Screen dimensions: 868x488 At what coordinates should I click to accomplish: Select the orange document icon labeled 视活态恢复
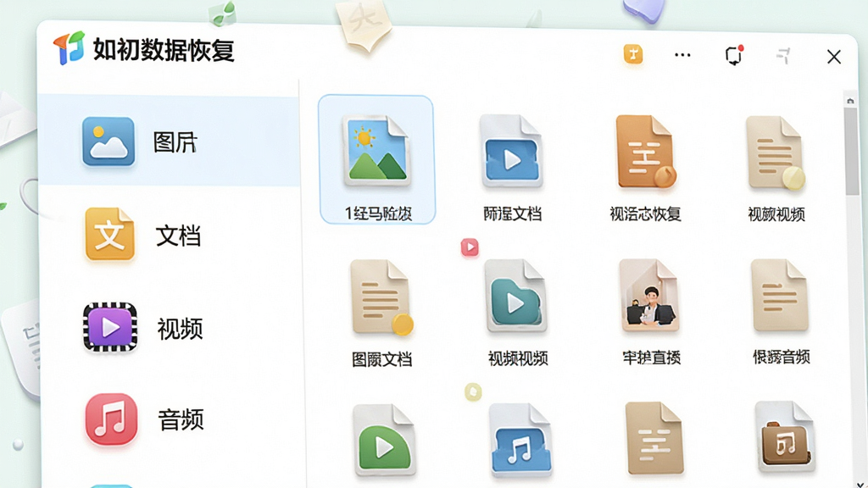click(645, 152)
